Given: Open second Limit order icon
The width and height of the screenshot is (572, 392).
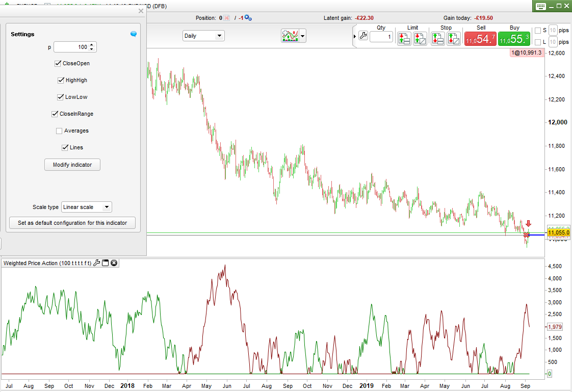Looking at the screenshot, I should (420, 39).
